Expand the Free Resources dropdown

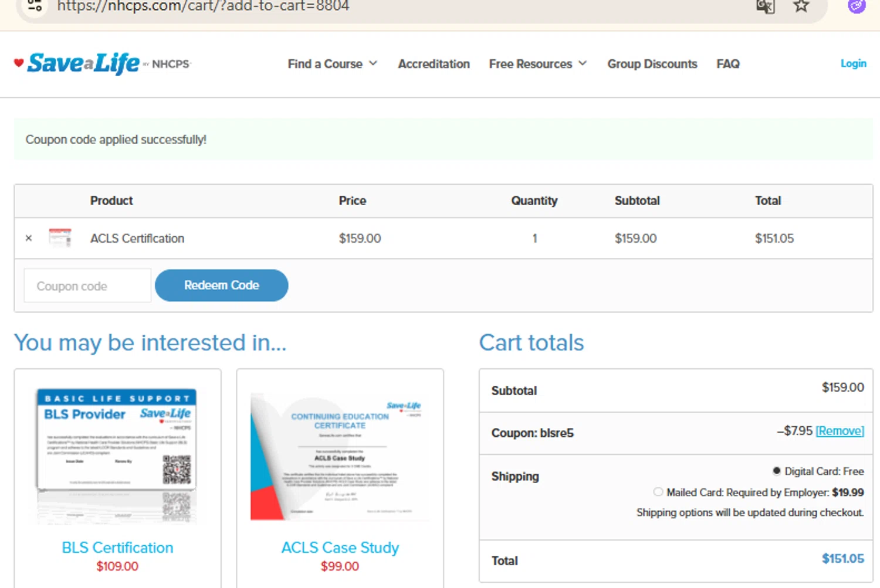pyautogui.click(x=537, y=63)
